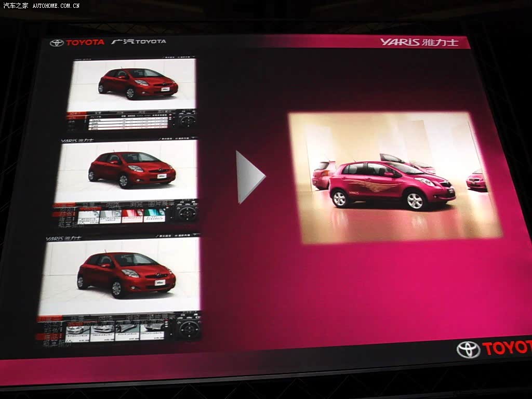Click the round direction pad in middle configurator
This screenshot has height=399, width=532.
tap(187, 213)
